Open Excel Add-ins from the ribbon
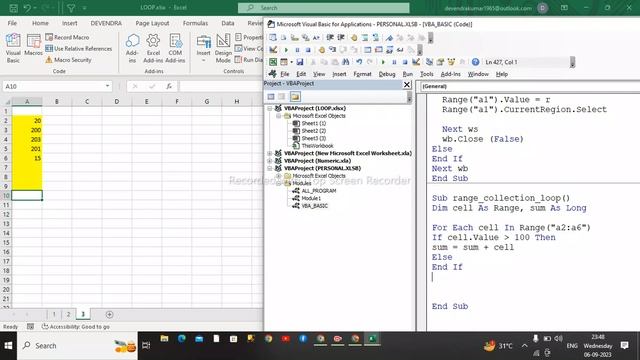This screenshot has height=360, width=640. tap(153, 48)
